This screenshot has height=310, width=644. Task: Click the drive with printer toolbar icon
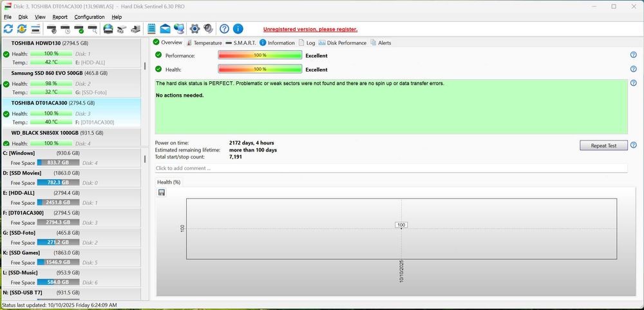click(135, 29)
